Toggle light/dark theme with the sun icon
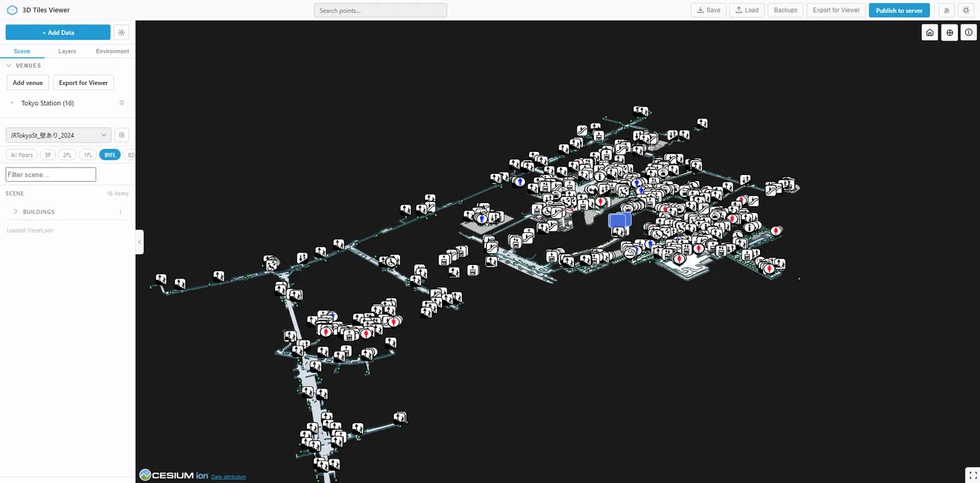The image size is (980, 483). tap(966, 10)
